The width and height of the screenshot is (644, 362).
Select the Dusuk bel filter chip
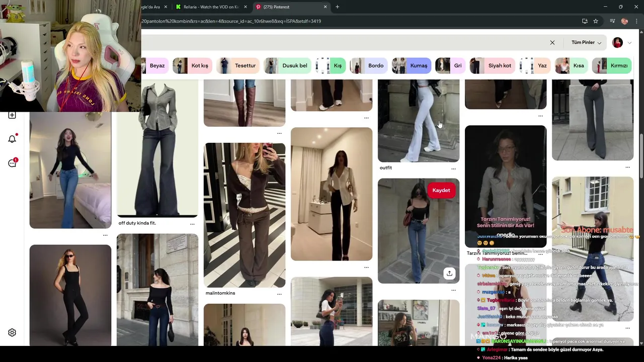(287, 65)
